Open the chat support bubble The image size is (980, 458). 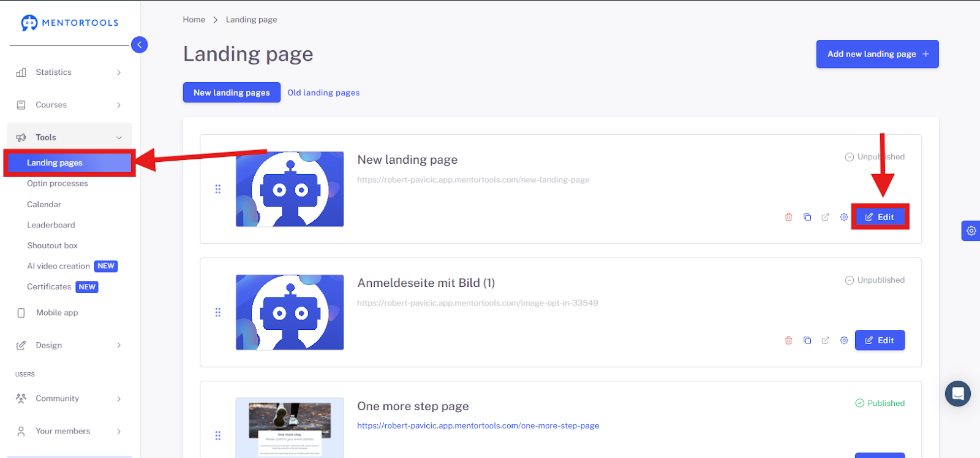coord(958,394)
